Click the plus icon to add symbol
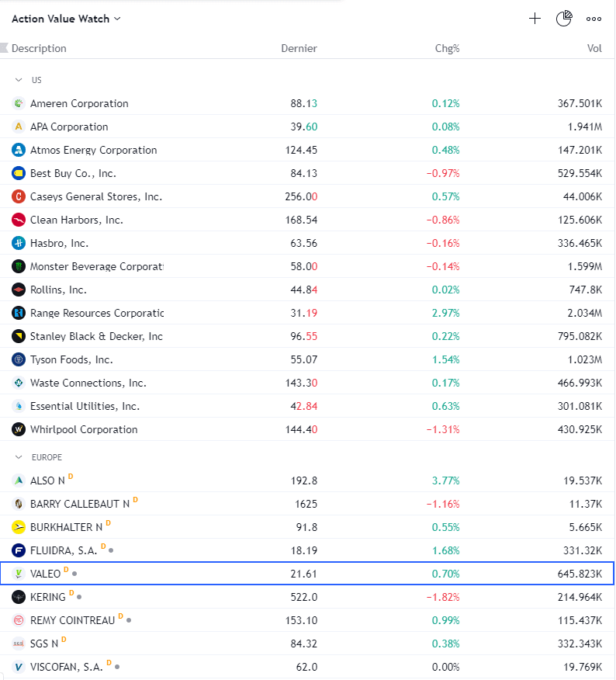The height and width of the screenshot is (680, 616). 535,19
